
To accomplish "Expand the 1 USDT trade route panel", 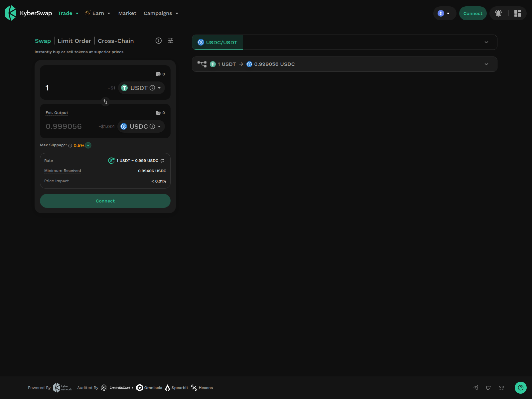I will pyautogui.click(x=486, y=64).
